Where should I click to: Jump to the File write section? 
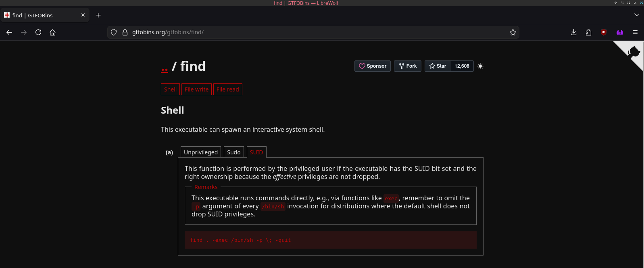point(196,89)
